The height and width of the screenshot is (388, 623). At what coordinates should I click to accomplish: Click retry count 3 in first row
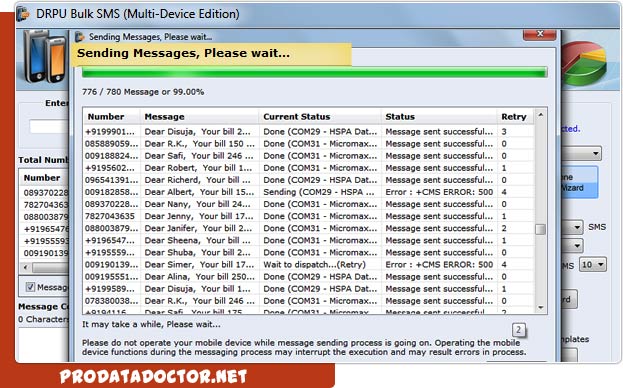coord(504,131)
